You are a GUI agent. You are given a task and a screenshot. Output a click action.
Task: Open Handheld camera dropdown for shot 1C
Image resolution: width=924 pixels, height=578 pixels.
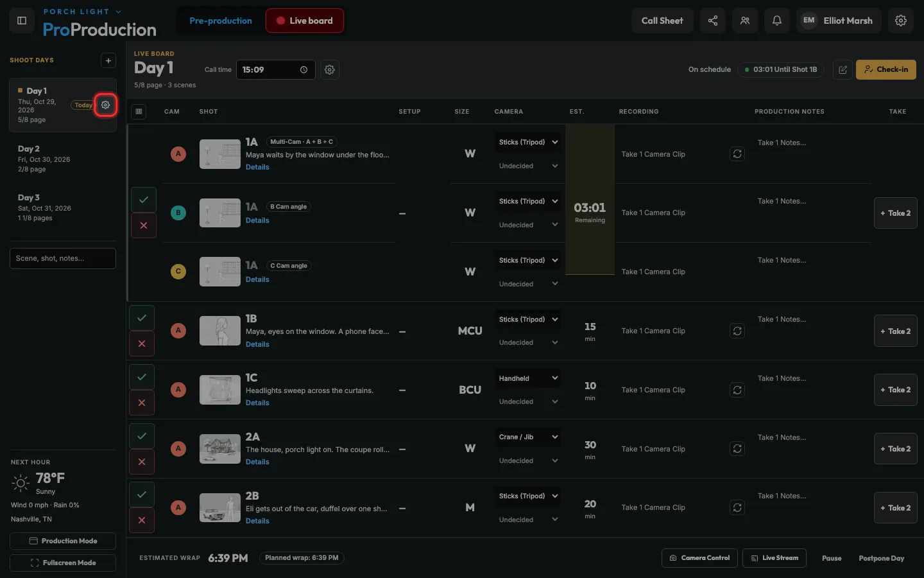(527, 379)
